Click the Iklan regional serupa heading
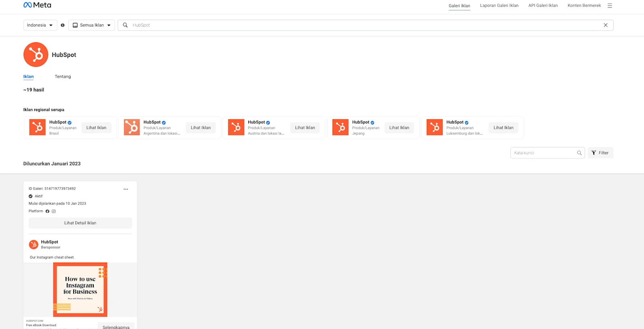This screenshot has height=329, width=644. [x=44, y=110]
